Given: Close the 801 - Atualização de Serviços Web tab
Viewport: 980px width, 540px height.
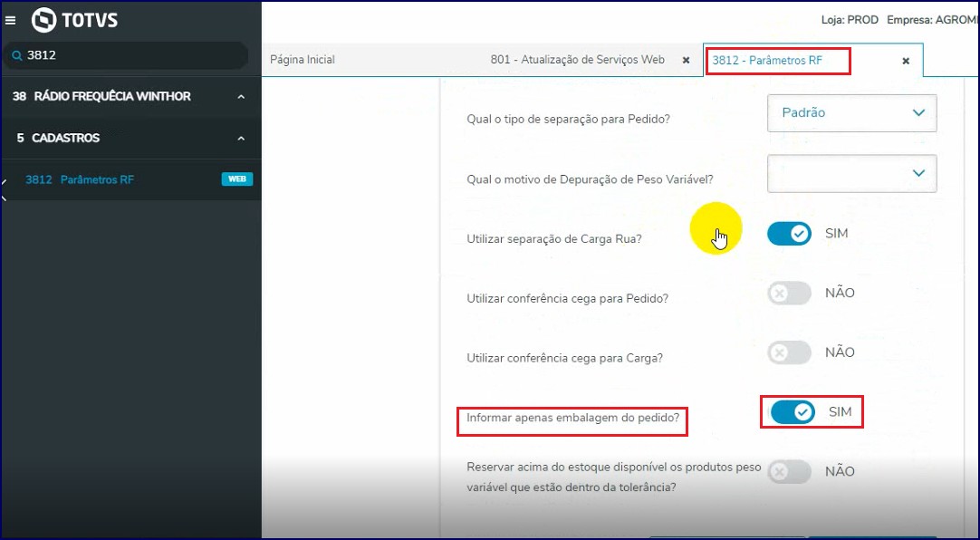Looking at the screenshot, I should (x=686, y=61).
